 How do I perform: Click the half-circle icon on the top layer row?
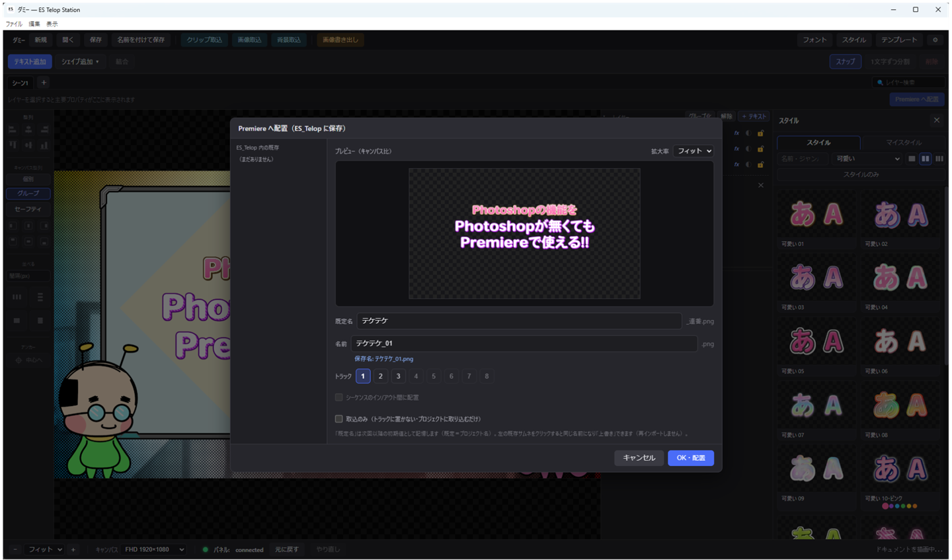pos(748,134)
